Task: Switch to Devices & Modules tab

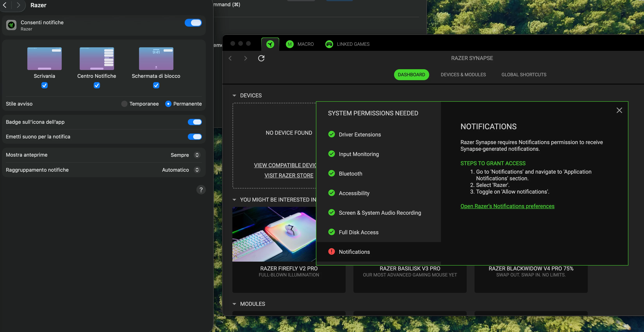Action: tap(463, 75)
